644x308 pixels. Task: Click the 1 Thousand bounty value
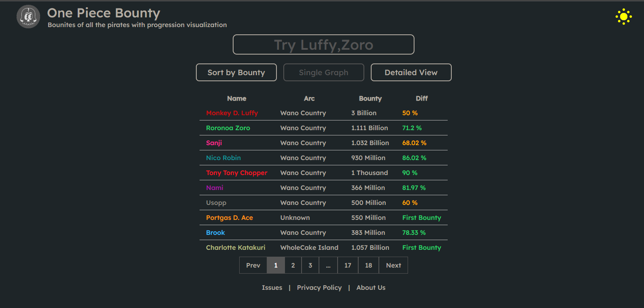pyautogui.click(x=370, y=173)
